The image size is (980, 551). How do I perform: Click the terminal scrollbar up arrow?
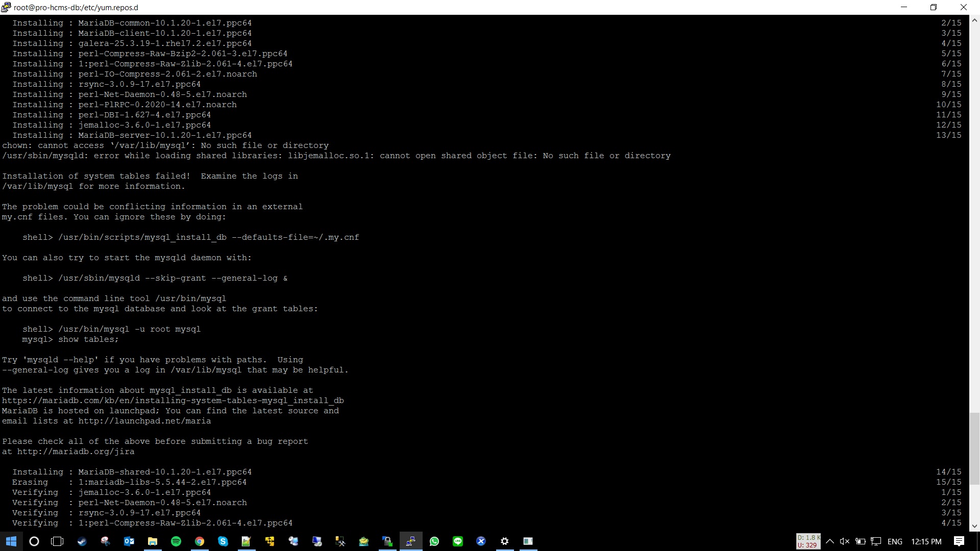click(974, 21)
